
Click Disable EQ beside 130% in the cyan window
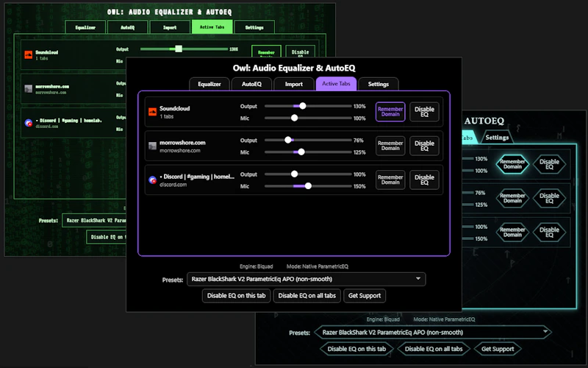tap(549, 164)
